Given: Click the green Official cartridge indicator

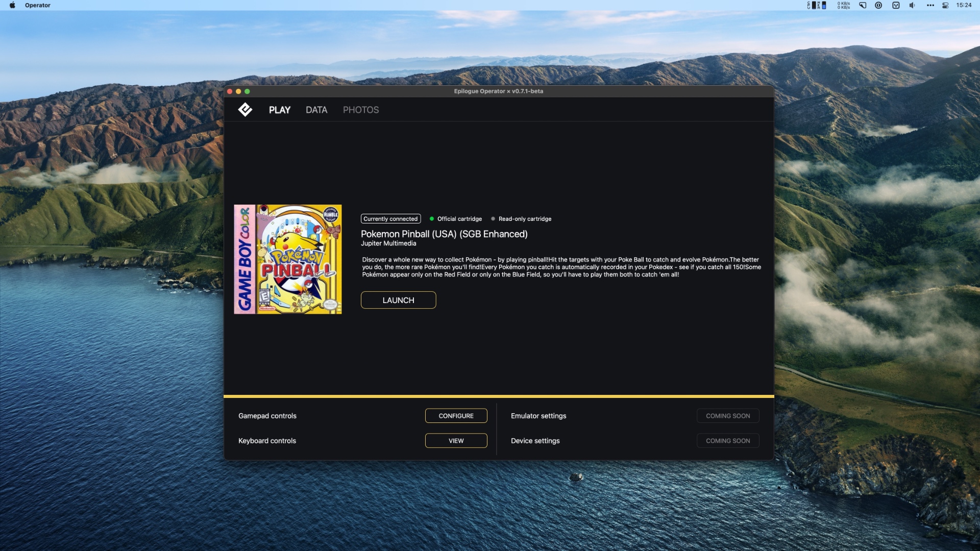Looking at the screenshot, I should [x=432, y=219].
